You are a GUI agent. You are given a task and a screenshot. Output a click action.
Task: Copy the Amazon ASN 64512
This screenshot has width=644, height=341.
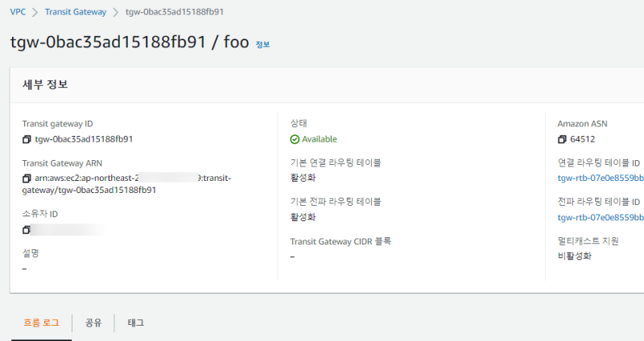click(x=562, y=139)
